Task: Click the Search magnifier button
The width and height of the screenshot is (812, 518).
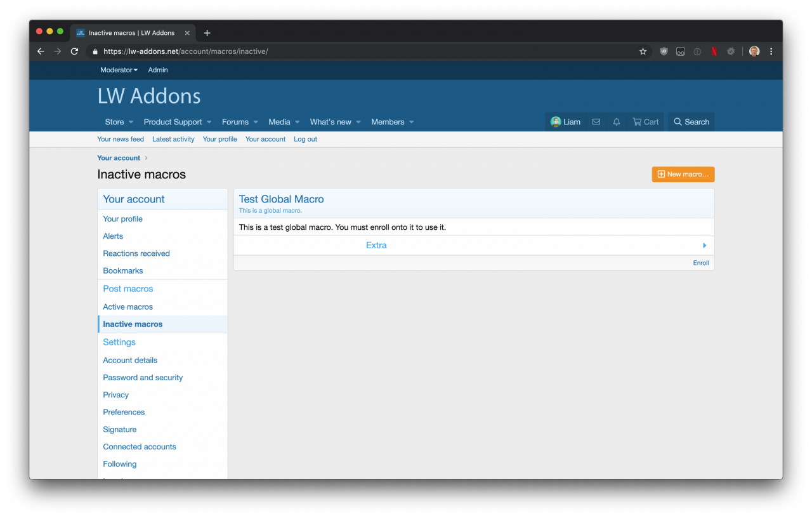Action: [x=691, y=122]
